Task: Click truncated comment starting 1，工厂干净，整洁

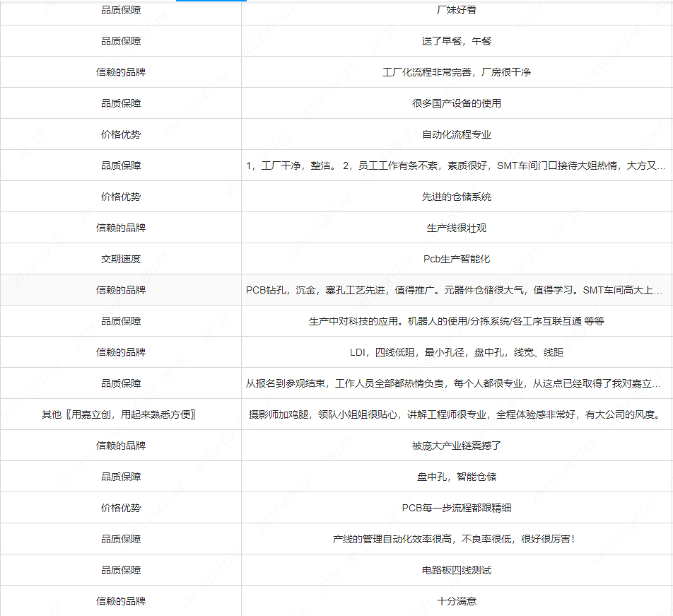Action: (456, 165)
